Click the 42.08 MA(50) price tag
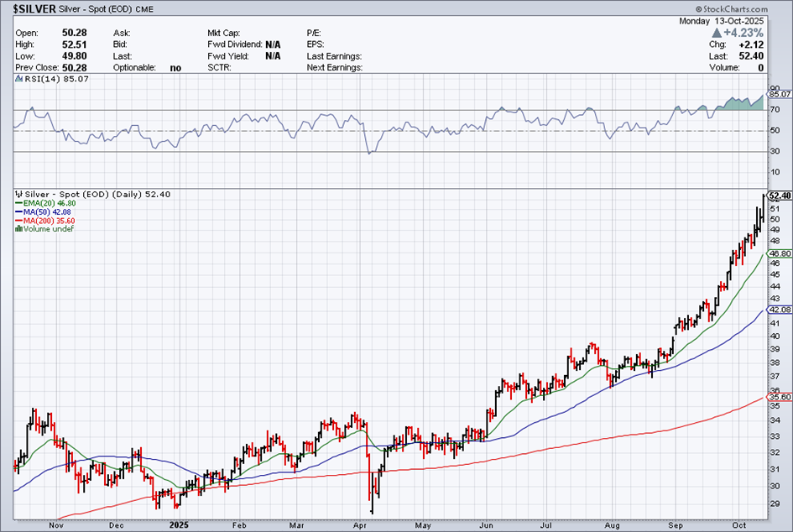 coord(780,310)
